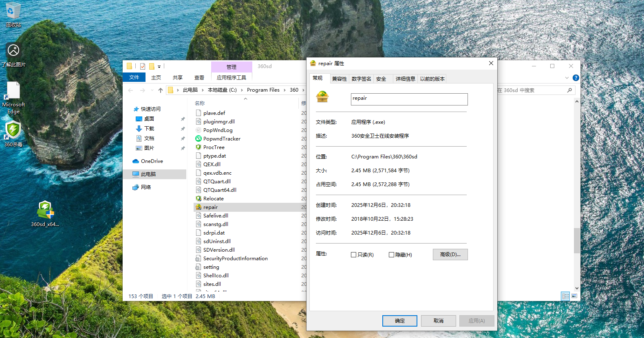This screenshot has height=338, width=644.
Task: Go up one folder level arrow
Action: point(161,90)
